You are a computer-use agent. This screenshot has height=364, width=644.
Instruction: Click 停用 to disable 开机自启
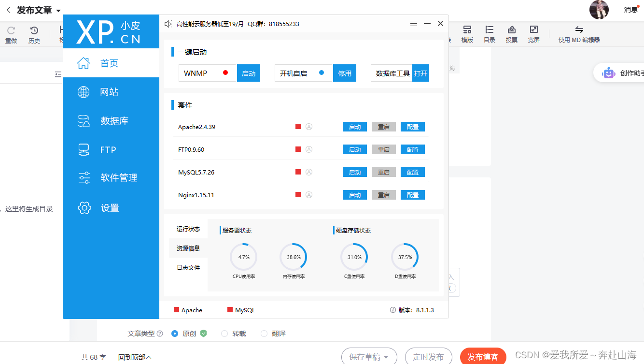pos(345,73)
